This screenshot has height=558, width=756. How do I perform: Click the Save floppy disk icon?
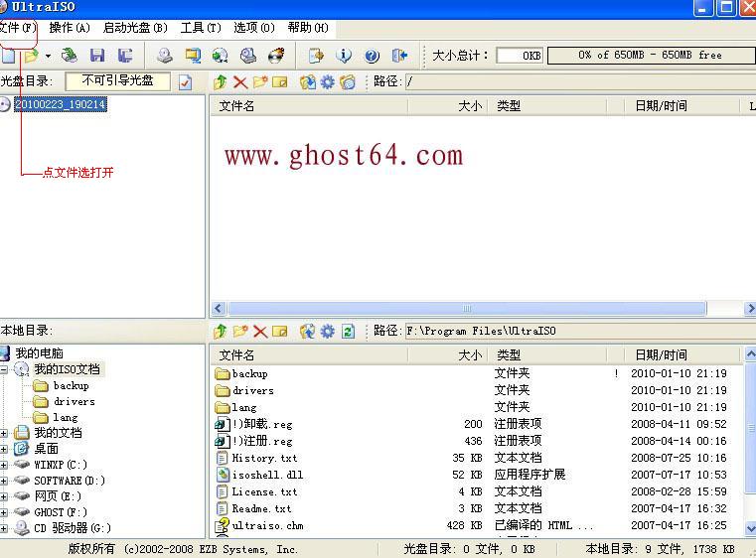pos(97,56)
